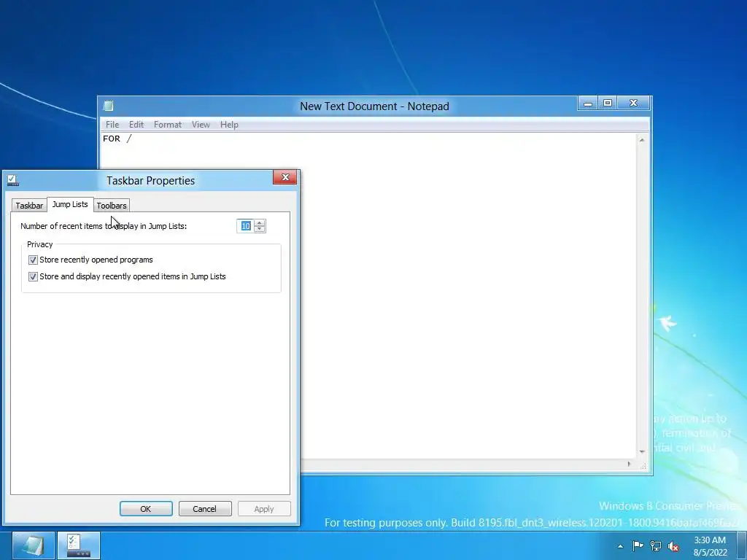Maximize the Notepad window
This screenshot has width=747, height=560.
pos(608,103)
